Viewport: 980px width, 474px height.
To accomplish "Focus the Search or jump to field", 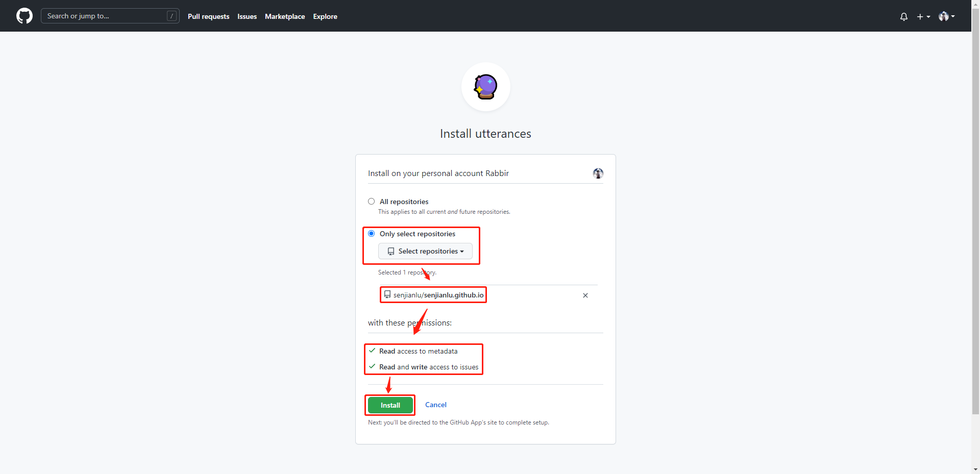I will click(x=110, y=16).
